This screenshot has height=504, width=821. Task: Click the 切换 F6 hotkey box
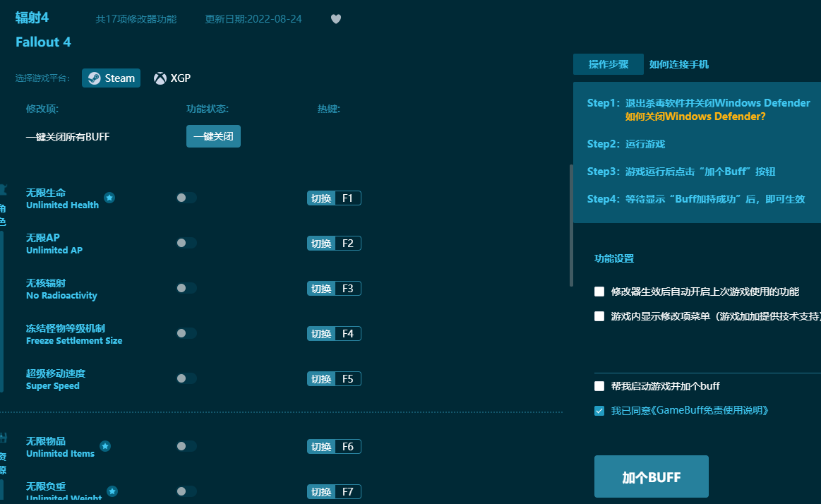[334, 446]
